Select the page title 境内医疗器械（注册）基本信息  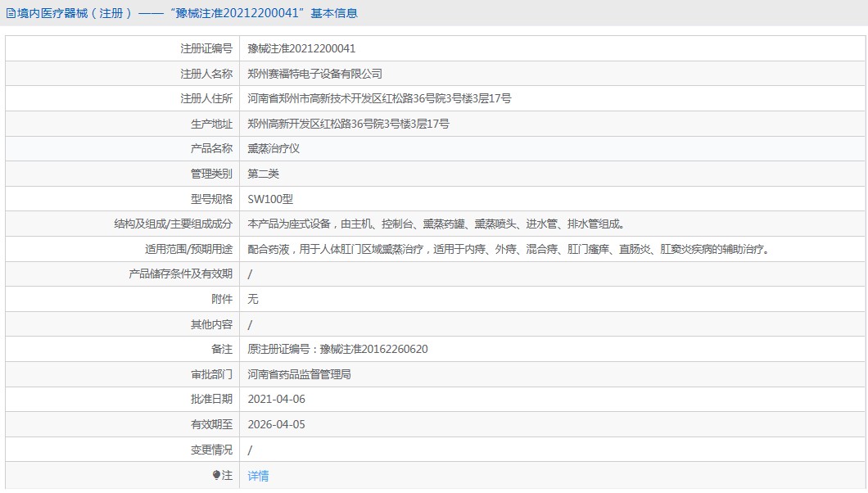coord(187,13)
